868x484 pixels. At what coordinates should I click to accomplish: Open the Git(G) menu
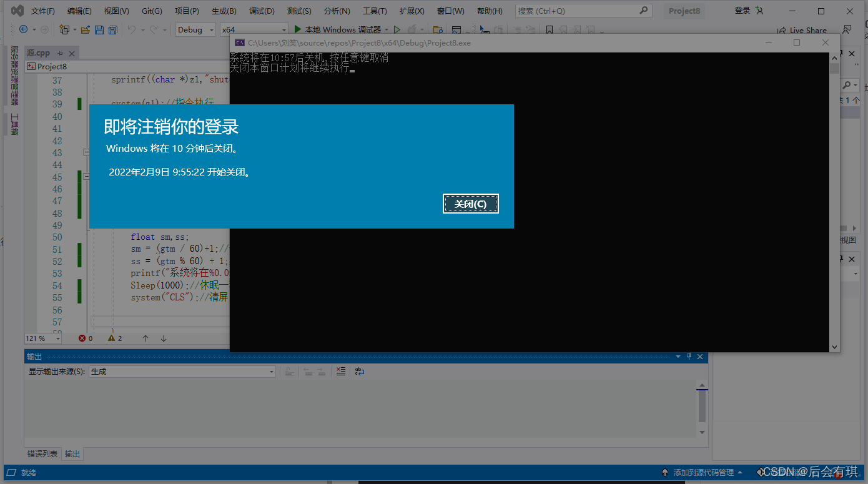pyautogui.click(x=152, y=11)
